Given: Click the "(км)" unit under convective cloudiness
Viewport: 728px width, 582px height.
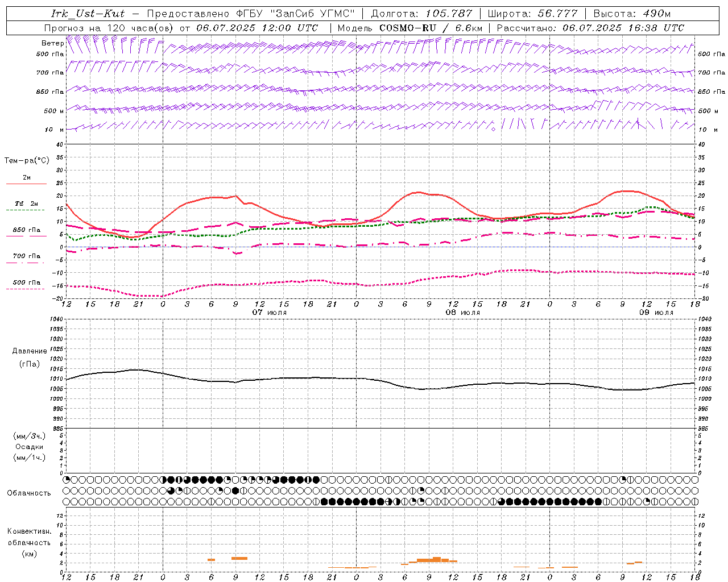Looking at the screenshot, I should 29,554.
